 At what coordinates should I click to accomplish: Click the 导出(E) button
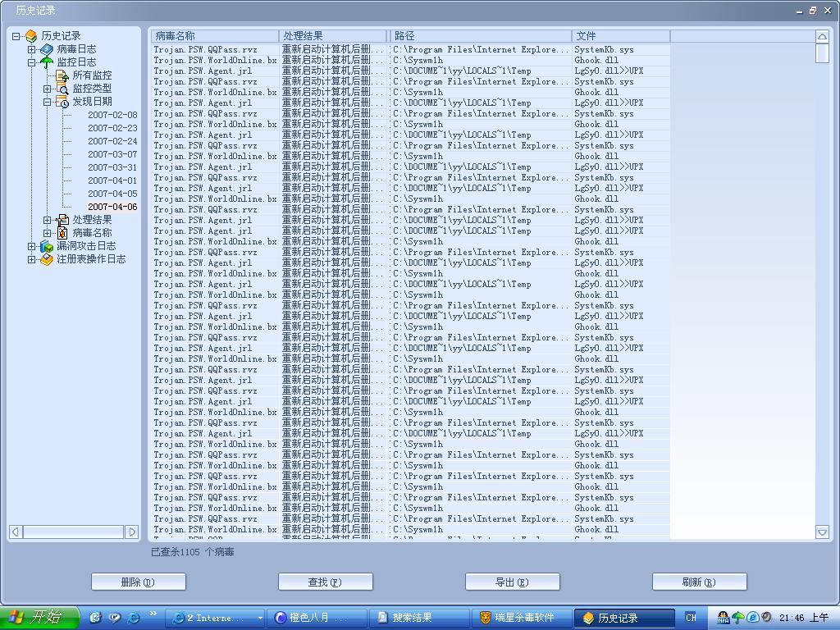tap(512, 582)
